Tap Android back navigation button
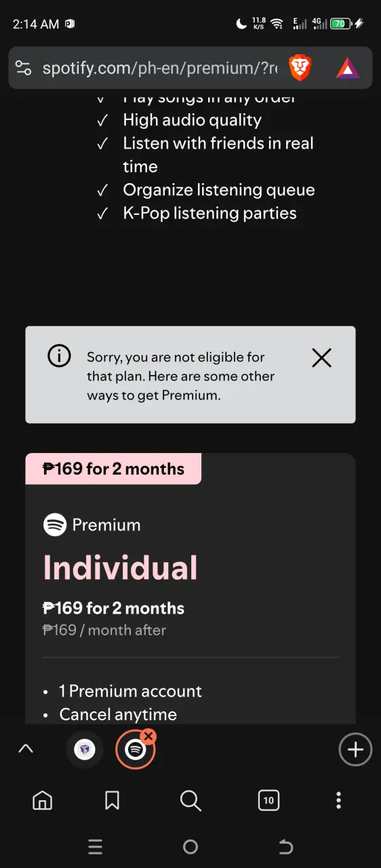Screen dimensions: 381x868 tap(285, 846)
